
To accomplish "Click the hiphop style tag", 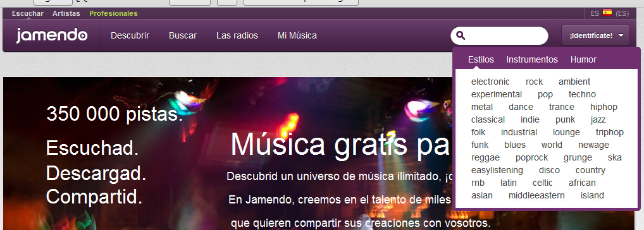I will [x=604, y=107].
